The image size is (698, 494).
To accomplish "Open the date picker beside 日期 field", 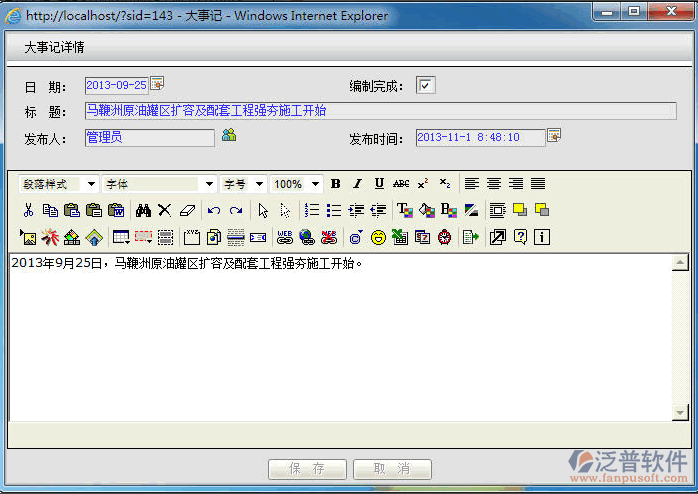I will click(157, 83).
